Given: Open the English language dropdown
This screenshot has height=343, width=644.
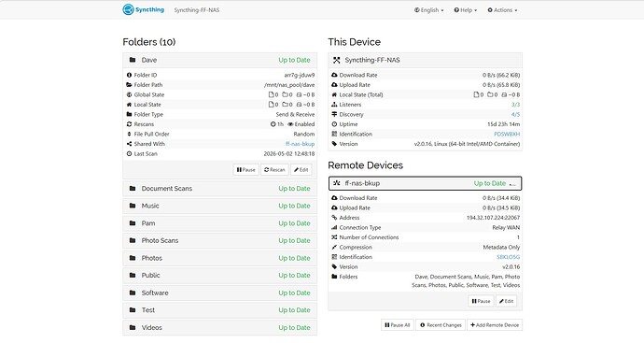Looking at the screenshot, I should pos(428,10).
